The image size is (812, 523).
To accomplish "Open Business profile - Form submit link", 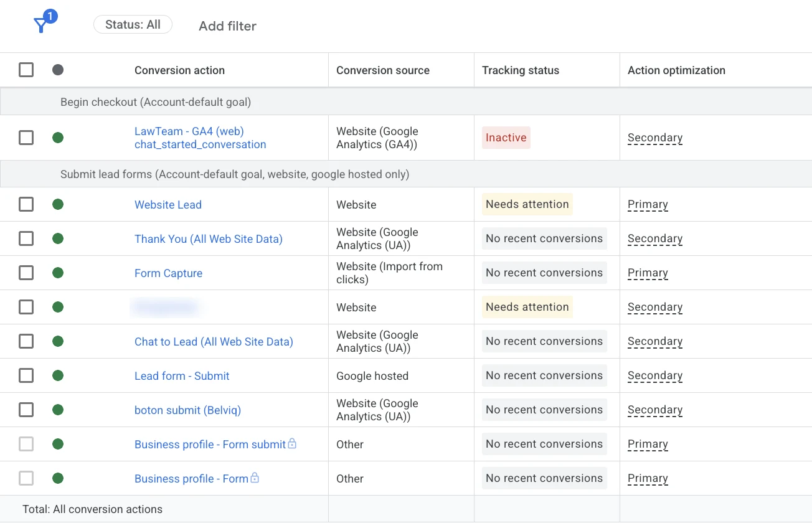I will [x=210, y=445].
